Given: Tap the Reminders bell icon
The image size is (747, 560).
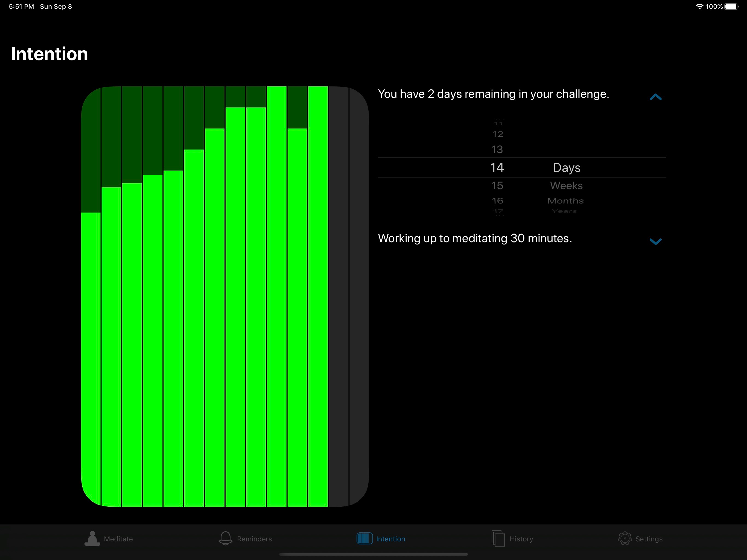Looking at the screenshot, I should click(x=225, y=538).
